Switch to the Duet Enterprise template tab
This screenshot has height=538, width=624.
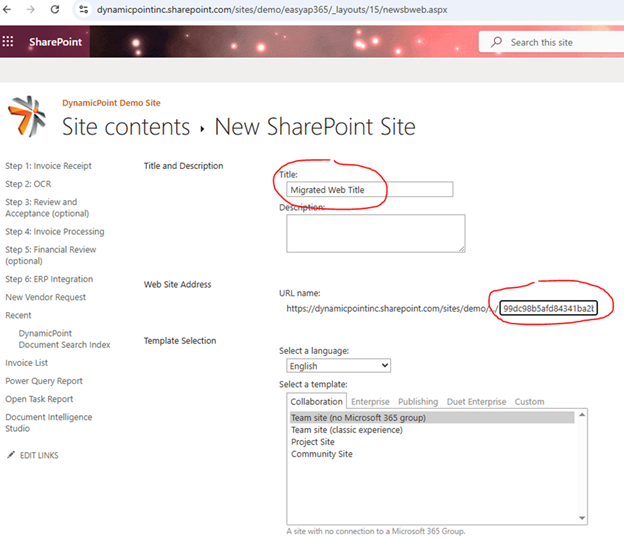[476, 402]
